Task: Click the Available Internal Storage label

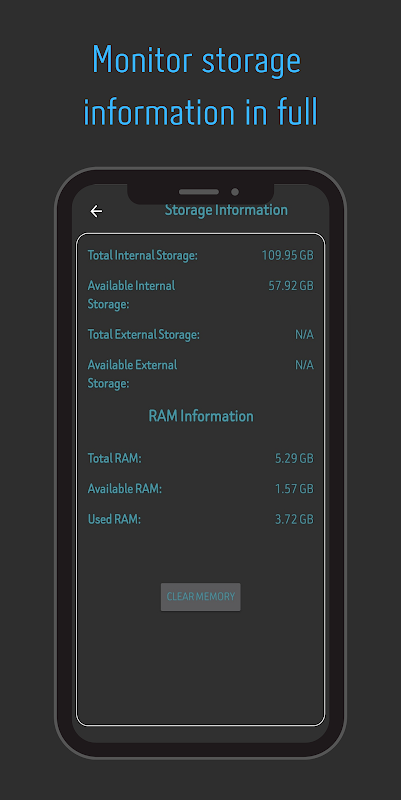Action: pyautogui.click(x=132, y=295)
